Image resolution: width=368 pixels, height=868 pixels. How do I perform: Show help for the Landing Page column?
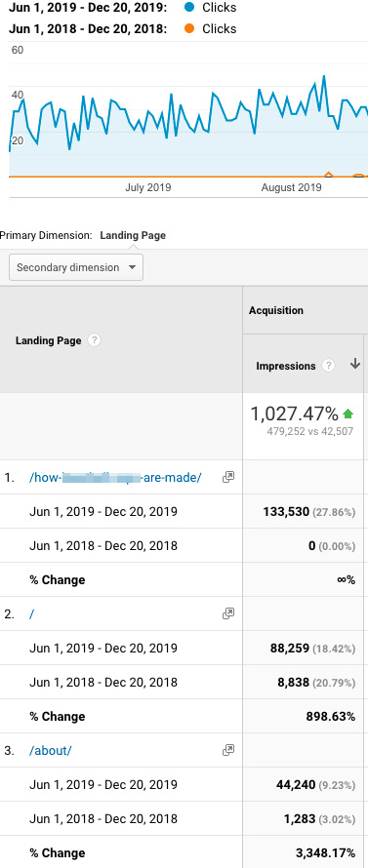(95, 340)
